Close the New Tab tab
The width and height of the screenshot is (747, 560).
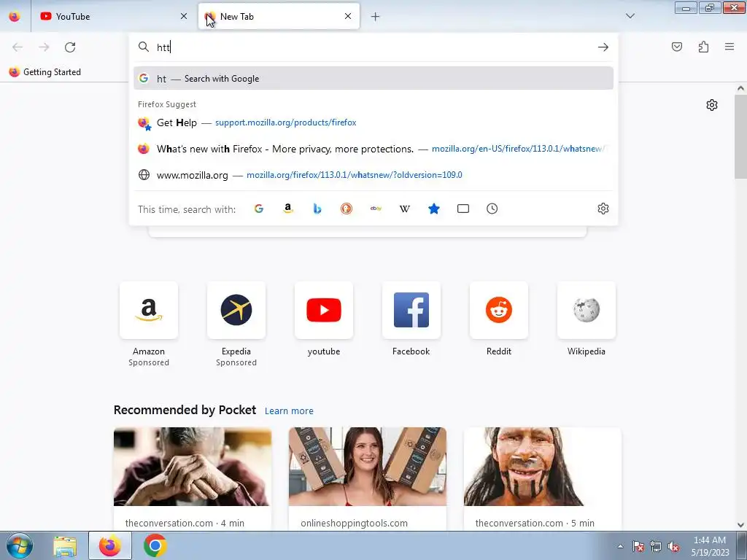point(348,16)
